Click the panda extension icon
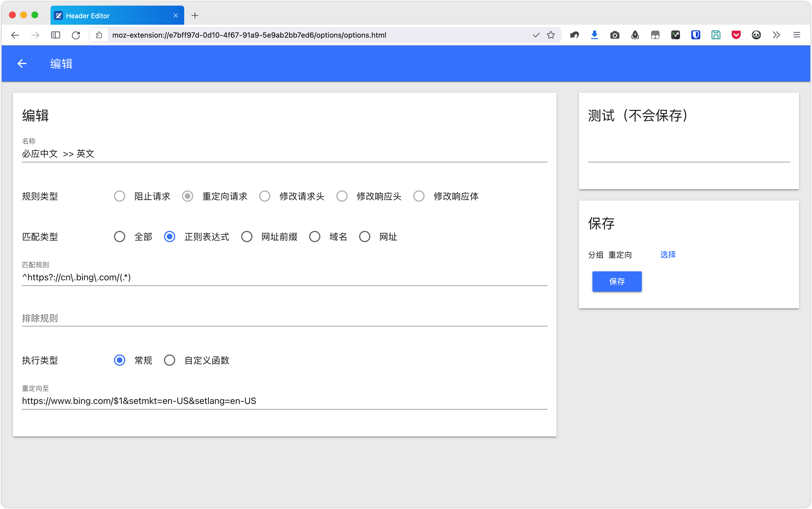 (x=756, y=35)
